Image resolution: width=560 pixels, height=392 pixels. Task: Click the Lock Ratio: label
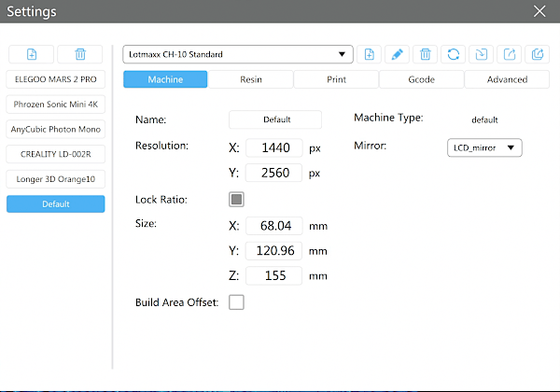[161, 199]
